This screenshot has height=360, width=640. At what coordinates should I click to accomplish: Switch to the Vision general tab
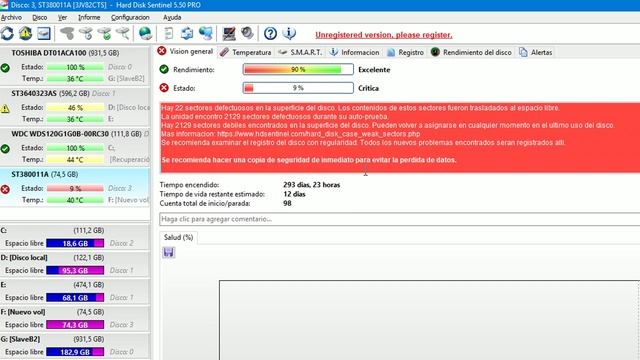tap(185, 51)
